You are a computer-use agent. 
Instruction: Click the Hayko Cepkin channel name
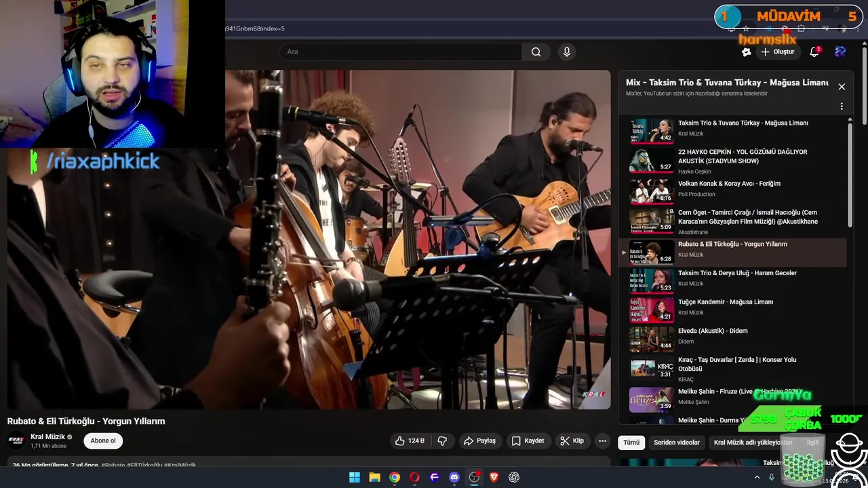(694, 171)
